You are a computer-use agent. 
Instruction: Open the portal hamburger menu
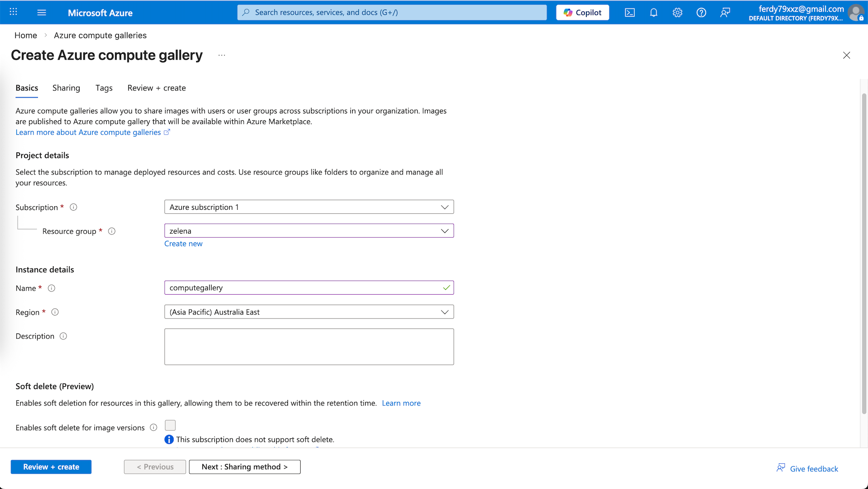tap(42, 13)
